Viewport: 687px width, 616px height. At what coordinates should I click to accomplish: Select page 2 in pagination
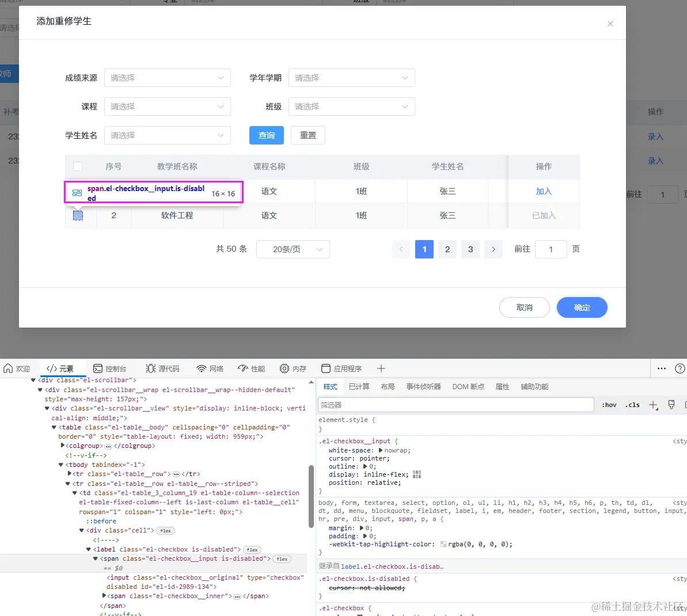(x=447, y=249)
